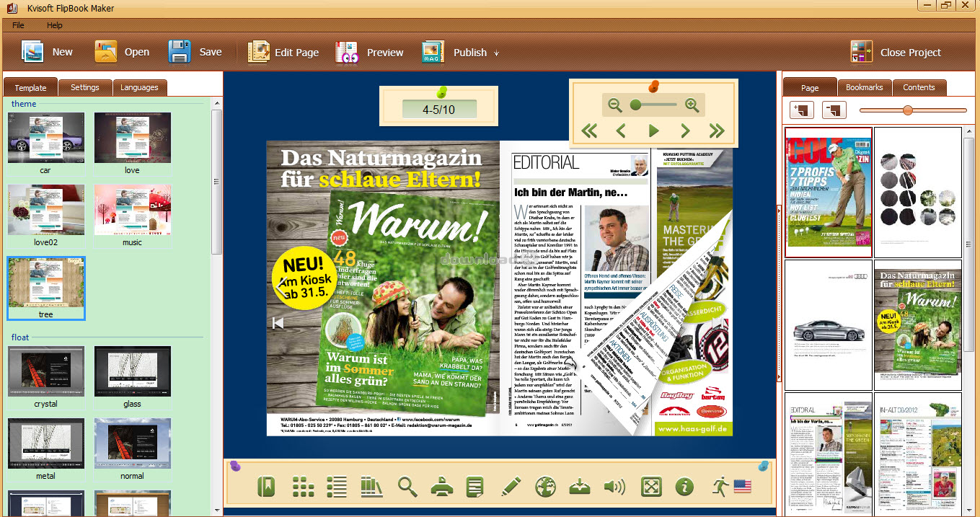The width and height of the screenshot is (980, 517).
Task: Click the Edit Page button
Action: coord(283,52)
